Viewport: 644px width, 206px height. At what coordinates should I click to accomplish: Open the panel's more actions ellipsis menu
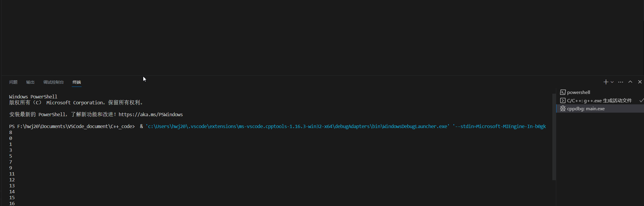point(621,82)
